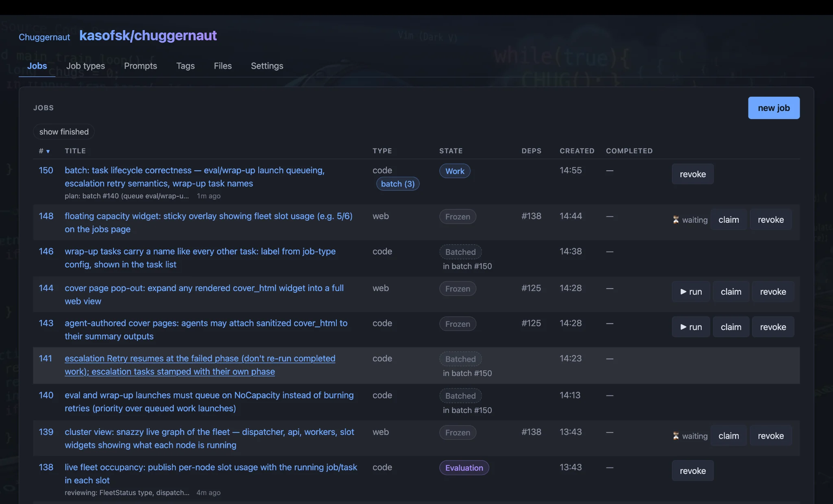Click the batch (3) badge on job 150
The width and height of the screenshot is (833, 504).
pos(398,184)
